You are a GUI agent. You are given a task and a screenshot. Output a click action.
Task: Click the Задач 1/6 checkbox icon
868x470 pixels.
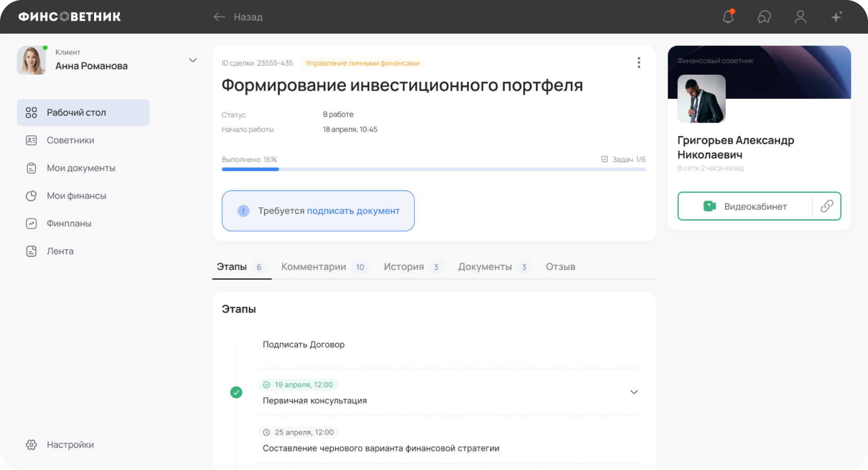pos(604,159)
